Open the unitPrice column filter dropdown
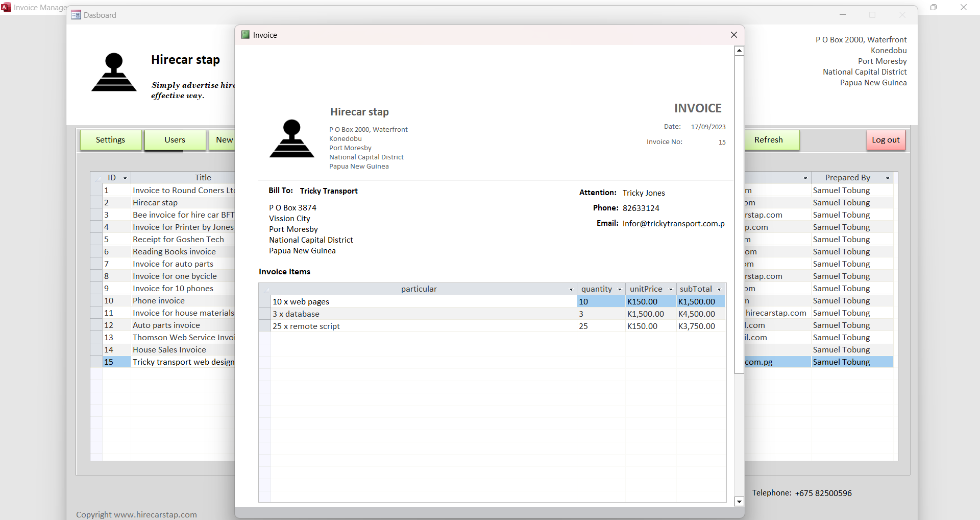The width and height of the screenshot is (980, 520). tap(671, 289)
